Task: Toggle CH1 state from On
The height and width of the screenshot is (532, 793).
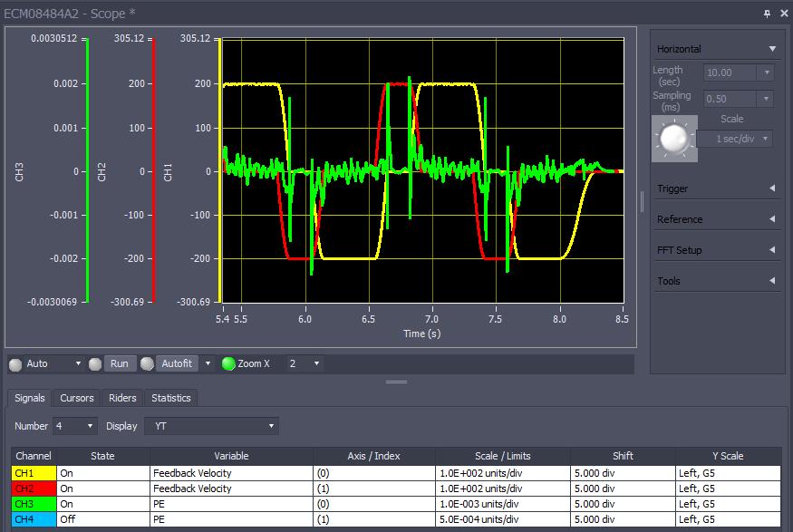Action: point(102,472)
